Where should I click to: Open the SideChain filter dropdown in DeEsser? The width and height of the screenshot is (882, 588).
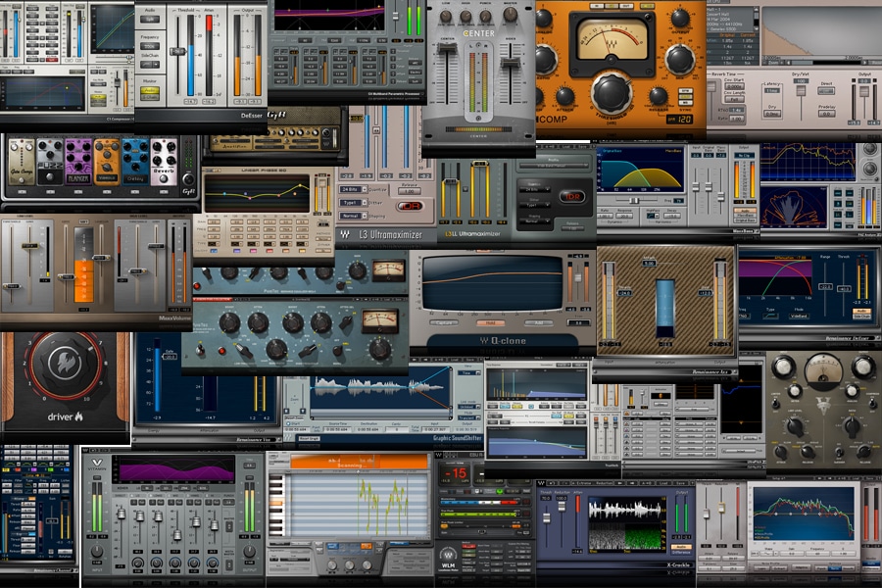(150, 64)
